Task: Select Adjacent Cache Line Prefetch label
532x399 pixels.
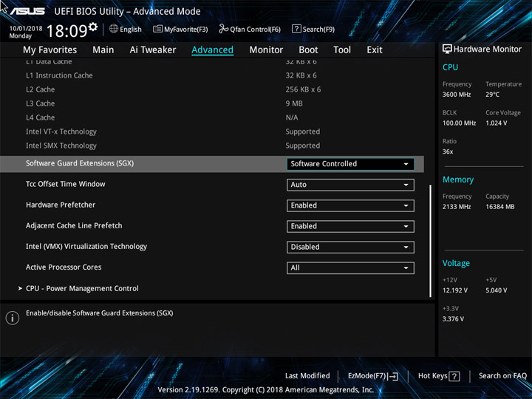Action: 74,225
